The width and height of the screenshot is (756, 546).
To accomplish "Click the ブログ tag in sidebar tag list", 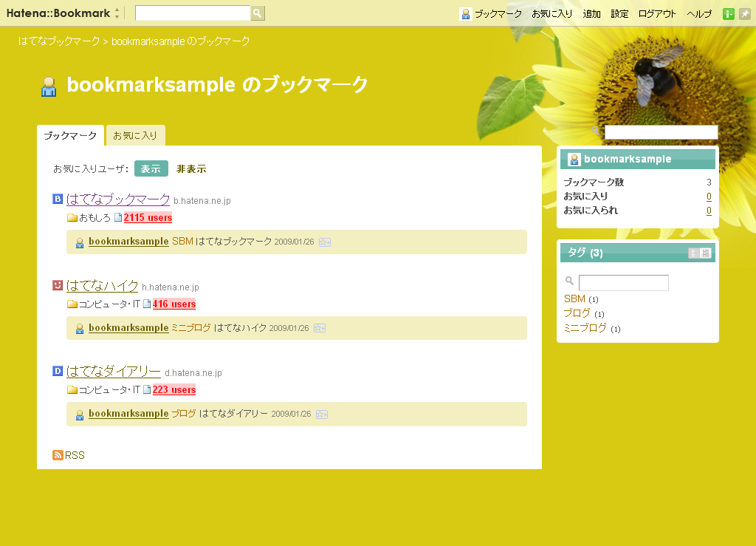I will click(x=577, y=313).
